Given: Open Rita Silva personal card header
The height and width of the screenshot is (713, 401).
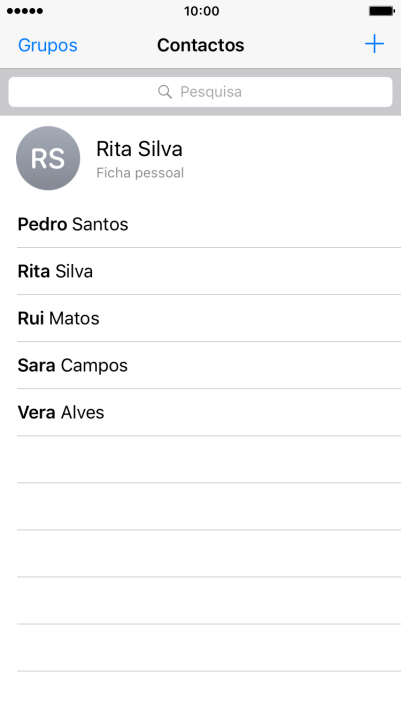Looking at the screenshot, I should 200,158.
